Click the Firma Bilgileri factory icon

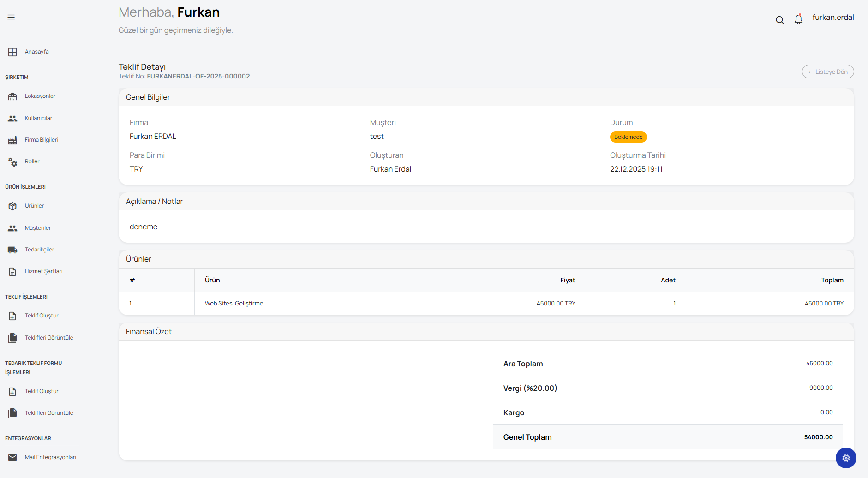point(12,140)
